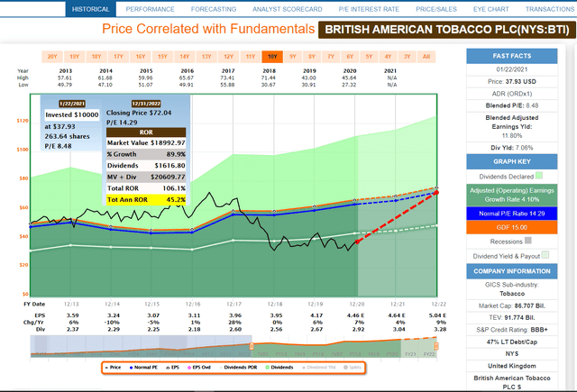Open the Historical tab
The height and width of the screenshot is (392, 577).
pos(90,9)
